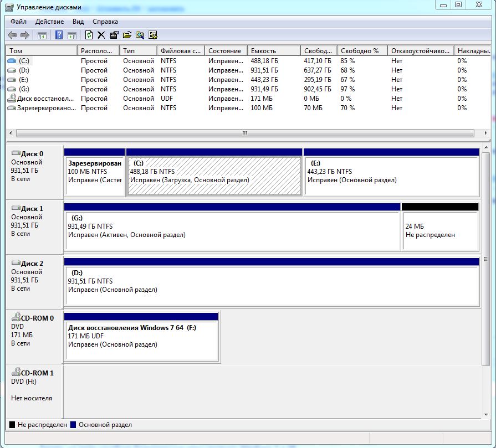Click the Settings list toolbar icon

click(x=153, y=35)
